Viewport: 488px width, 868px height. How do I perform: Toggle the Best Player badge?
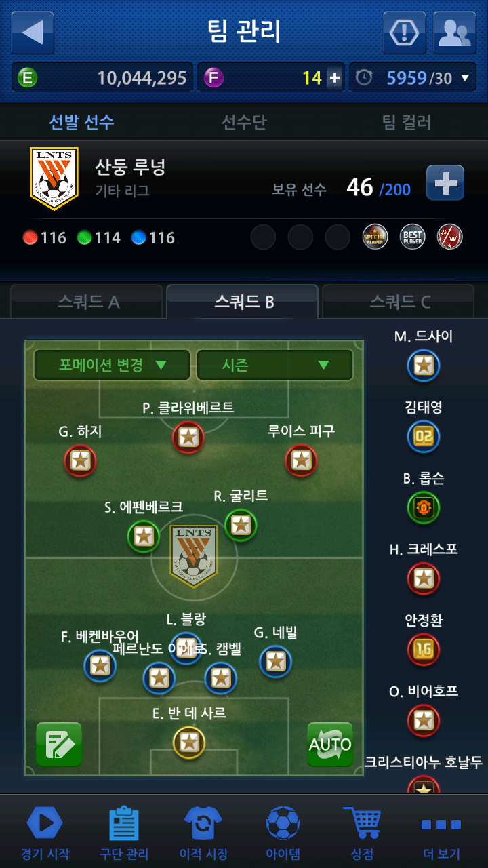[412, 237]
